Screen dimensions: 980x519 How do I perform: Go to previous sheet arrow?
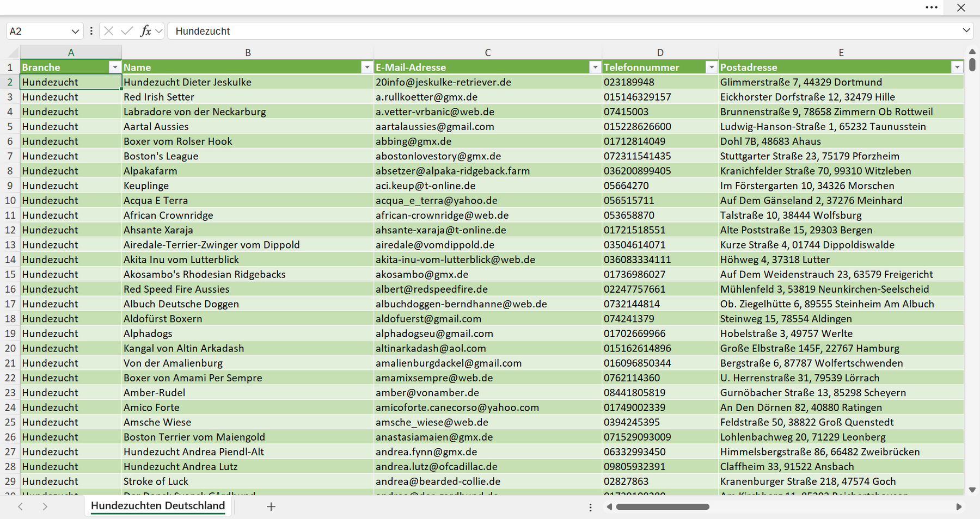(x=20, y=506)
